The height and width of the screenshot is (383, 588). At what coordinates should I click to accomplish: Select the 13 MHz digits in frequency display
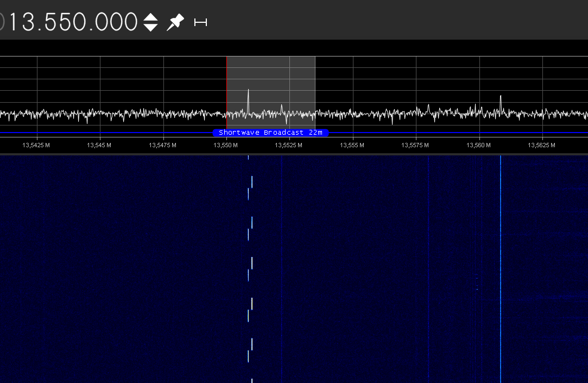(x=21, y=22)
